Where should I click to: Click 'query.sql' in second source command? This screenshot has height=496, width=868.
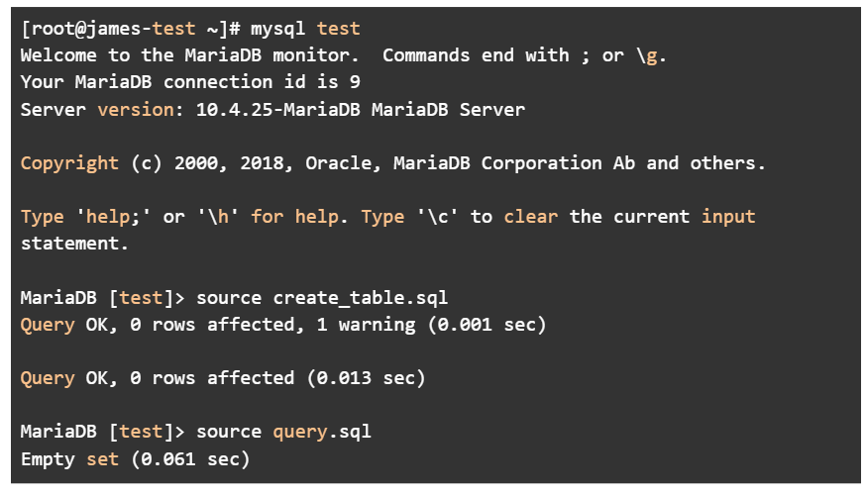322,432
